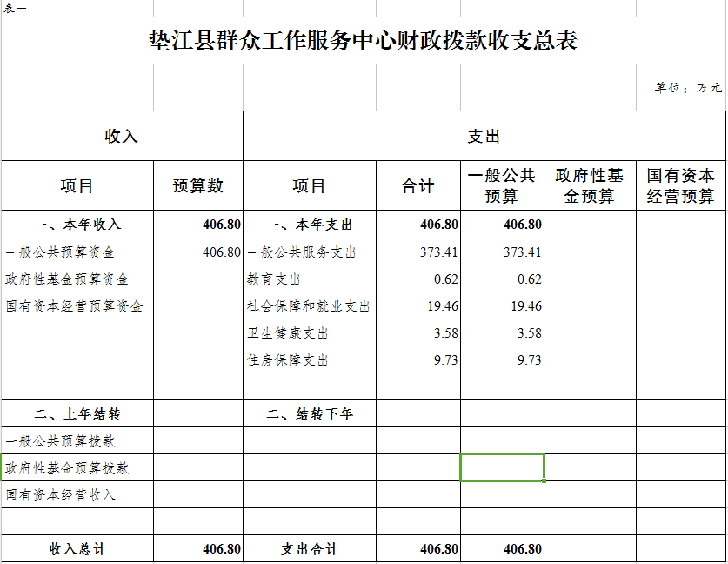Click 0.62 in the 合计 column
The height and width of the screenshot is (564, 728).
[418, 279]
